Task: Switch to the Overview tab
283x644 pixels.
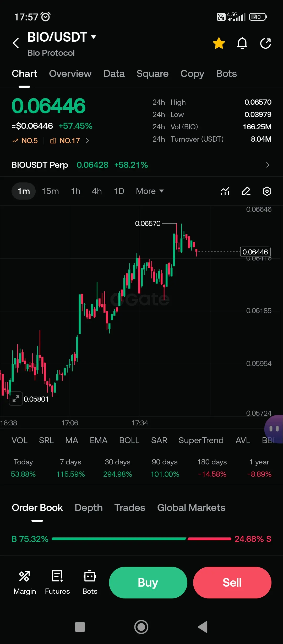Action: [70, 74]
